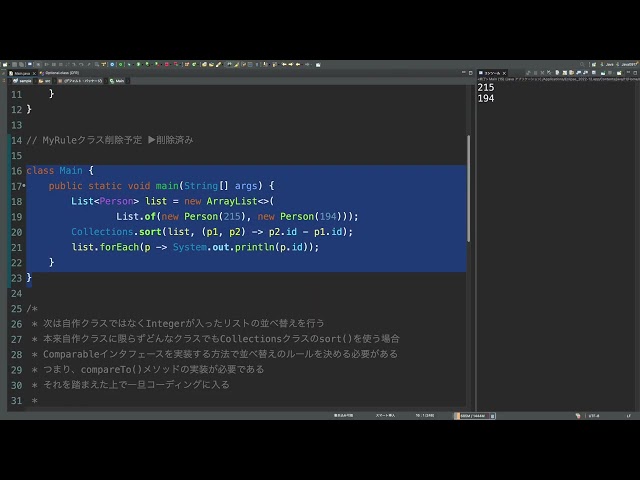Click the UTF-8 encoding status entry

594,416
